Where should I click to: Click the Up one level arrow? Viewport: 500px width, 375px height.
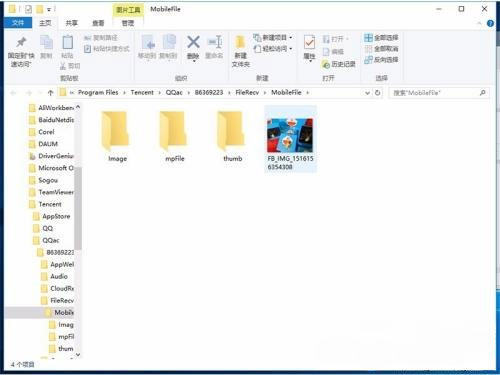point(50,93)
